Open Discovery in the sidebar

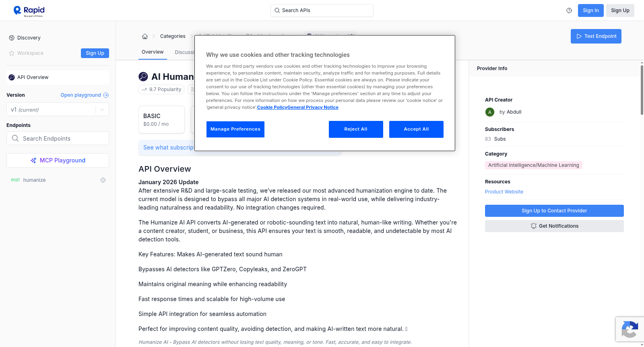(x=29, y=38)
